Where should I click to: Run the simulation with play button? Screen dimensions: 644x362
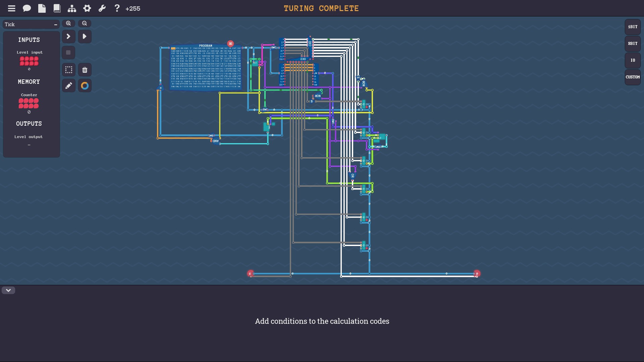(85, 36)
